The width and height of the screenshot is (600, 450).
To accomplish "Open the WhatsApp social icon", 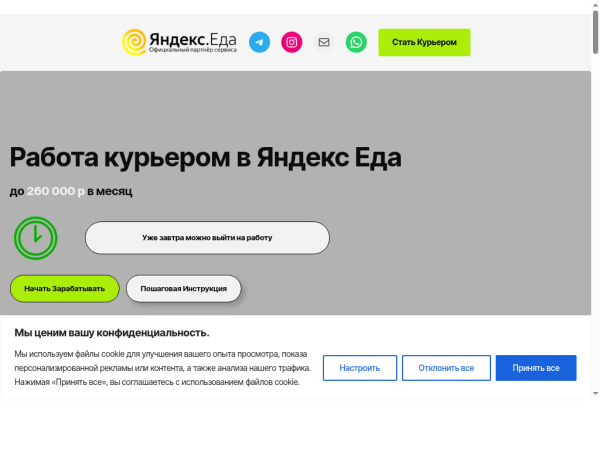I will [356, 42].
